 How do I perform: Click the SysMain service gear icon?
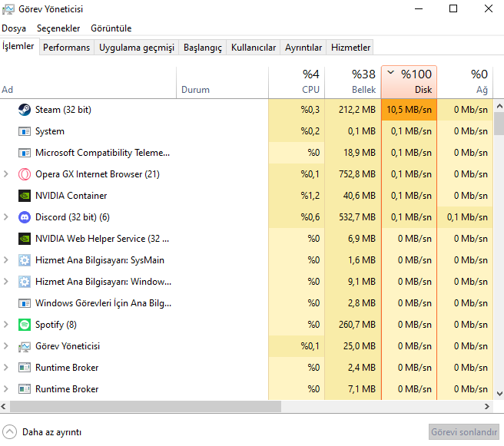pos(24,260)
